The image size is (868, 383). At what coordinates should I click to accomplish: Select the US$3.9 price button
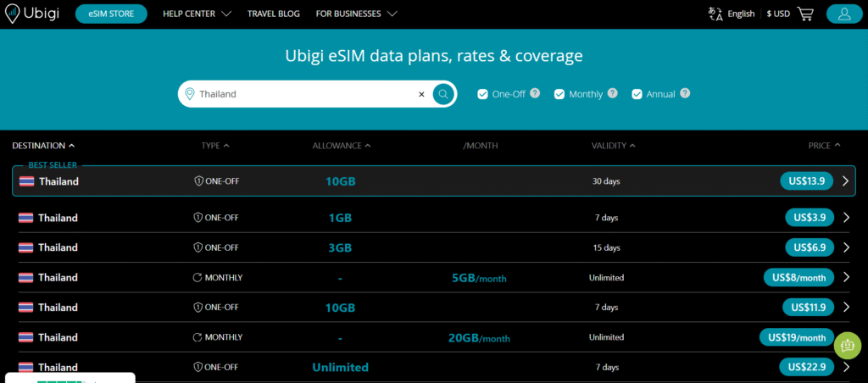tap(810, 218)
